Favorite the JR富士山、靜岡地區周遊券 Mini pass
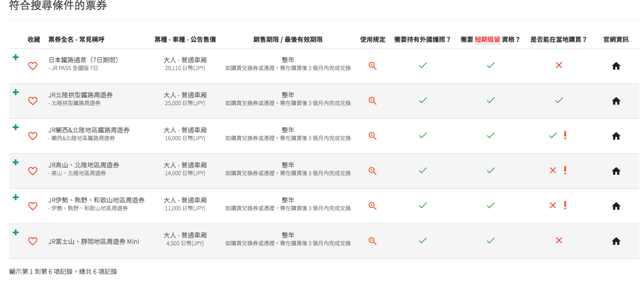644x289 pixels. point(33,241)
